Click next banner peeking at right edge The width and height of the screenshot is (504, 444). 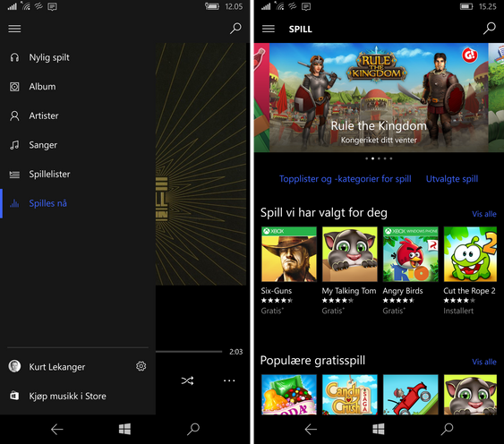(496, 98)
